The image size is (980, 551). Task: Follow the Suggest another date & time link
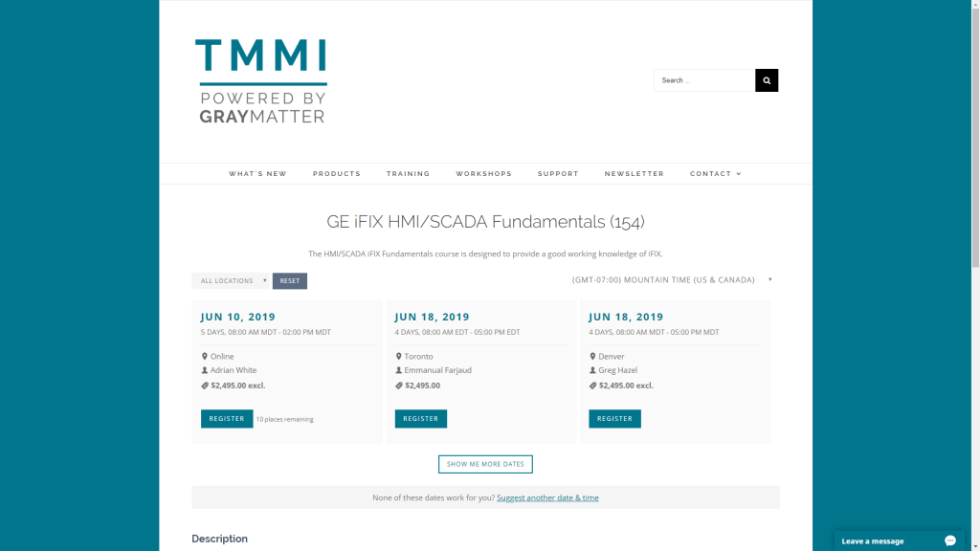tap(547, 497)
